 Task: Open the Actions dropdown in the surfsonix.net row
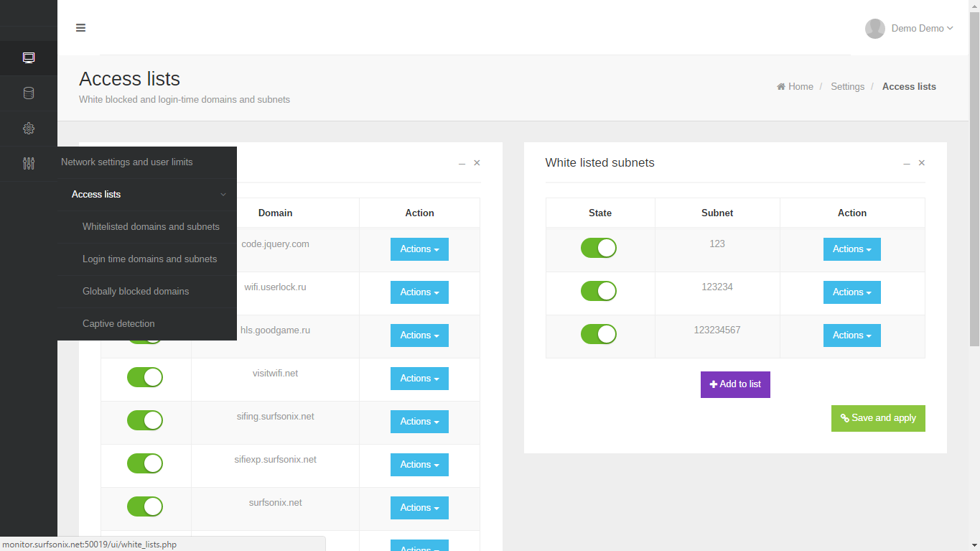(x=419, y=508)
